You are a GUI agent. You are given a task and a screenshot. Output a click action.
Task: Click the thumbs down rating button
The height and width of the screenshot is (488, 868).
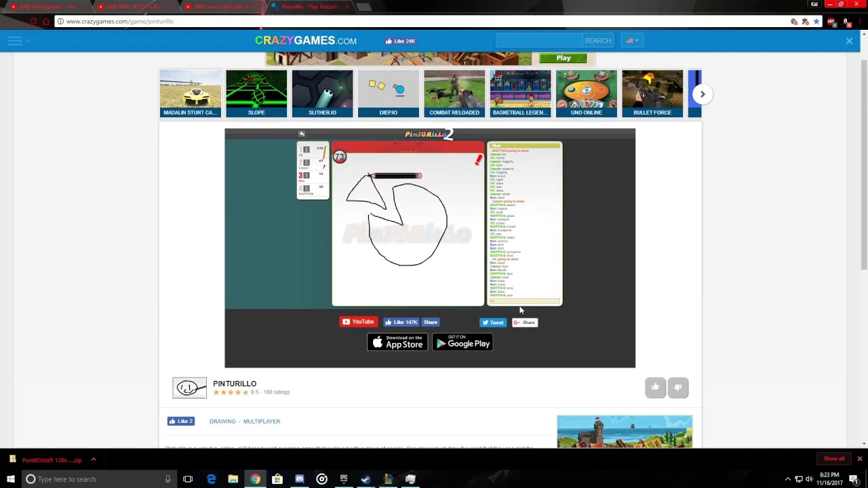tap(678, 388)
